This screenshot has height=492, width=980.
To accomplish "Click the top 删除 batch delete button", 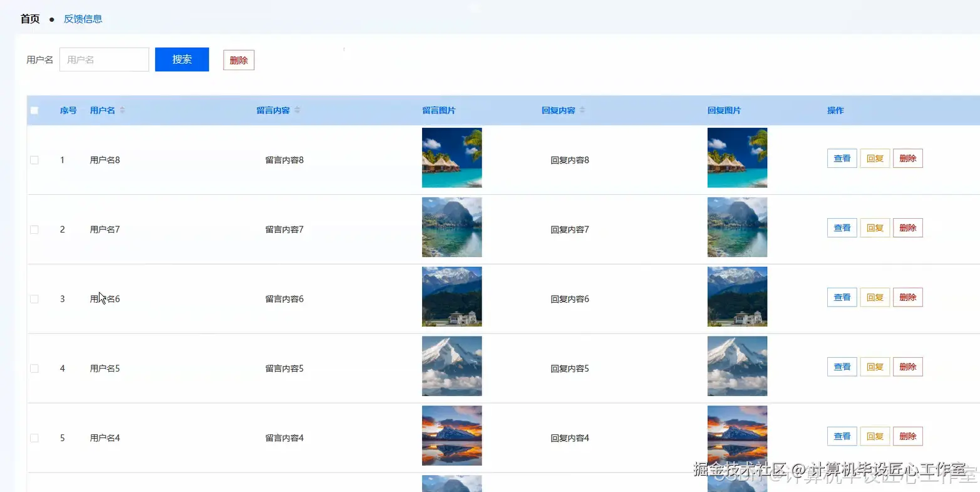I will pos(239,60).
